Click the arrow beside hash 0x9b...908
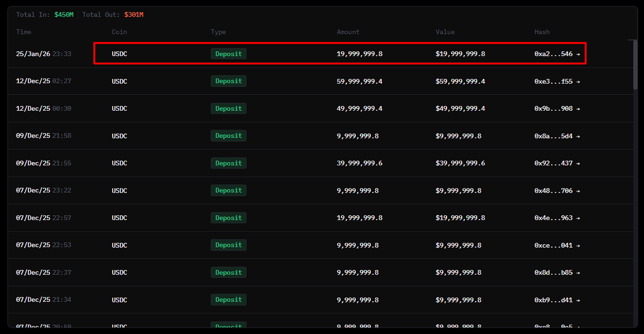The width and height of the screenshot is (644, 334). pyautogui.click(x=578, y=109)
